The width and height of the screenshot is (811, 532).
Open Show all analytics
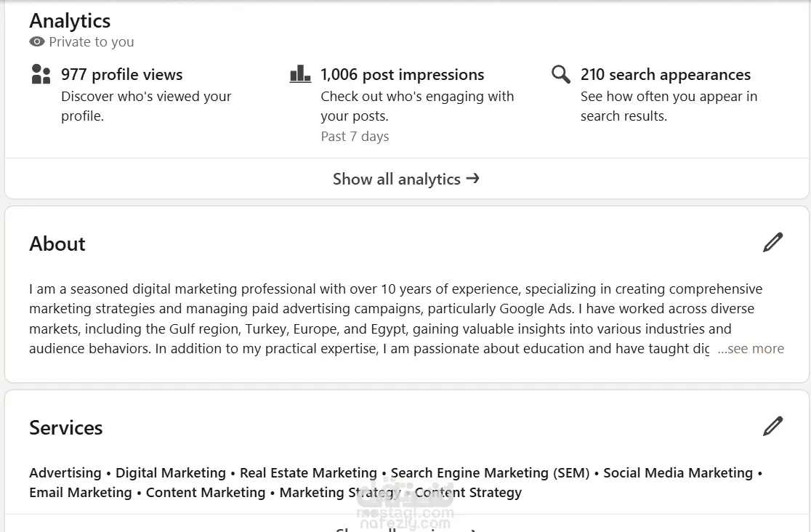point(397,179)
